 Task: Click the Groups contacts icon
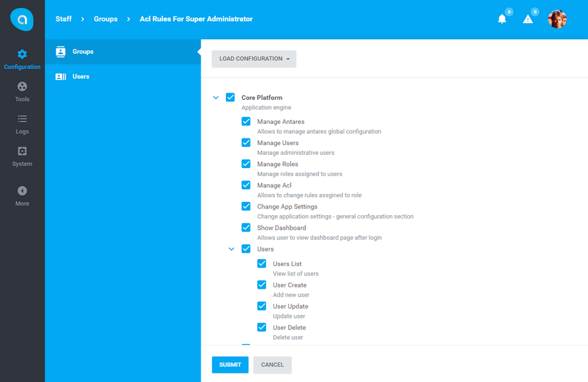(60, 52)
